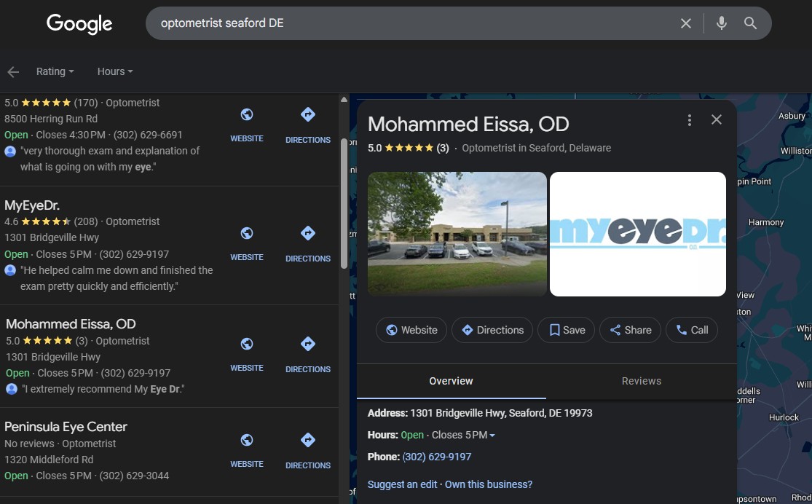This screenshot has height=504, width=812.
Task: Open the Google logo homepage link
Action: 79,24
